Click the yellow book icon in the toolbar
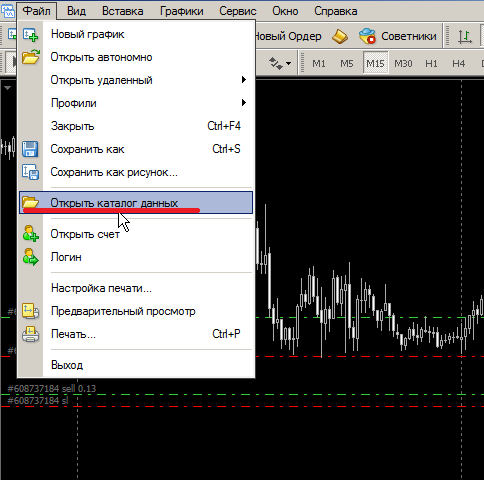 point(340,36)
